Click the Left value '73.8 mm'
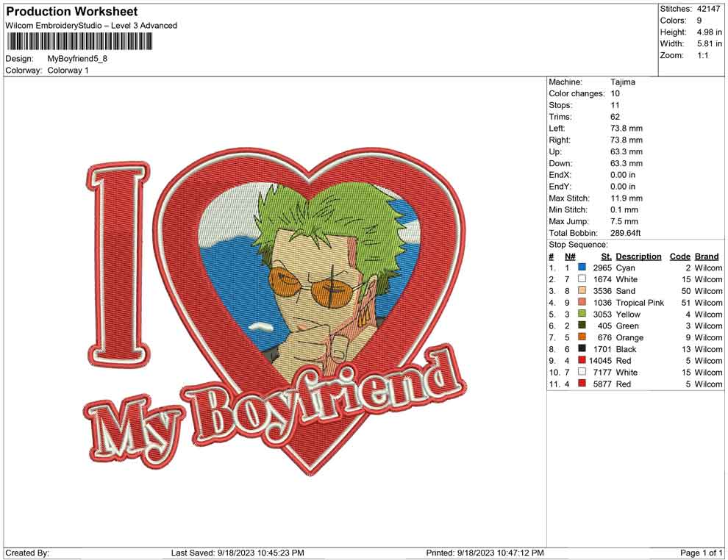 coord(627,128)
